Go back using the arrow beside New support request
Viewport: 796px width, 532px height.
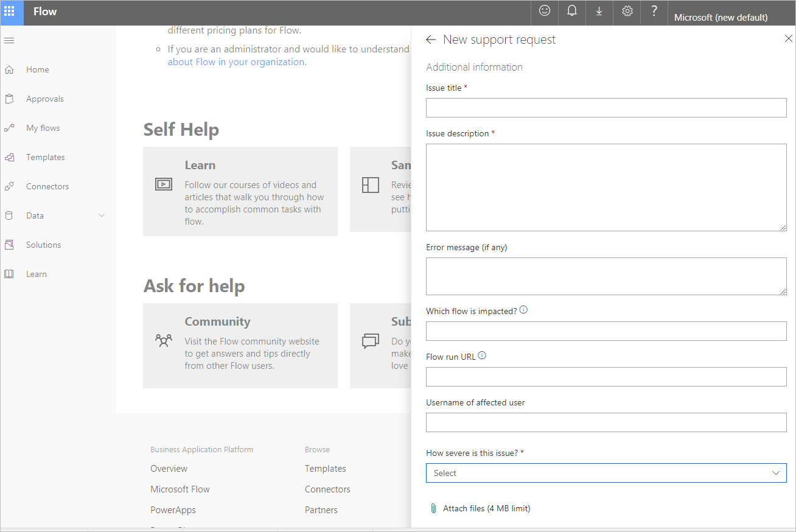click(431, 40)
